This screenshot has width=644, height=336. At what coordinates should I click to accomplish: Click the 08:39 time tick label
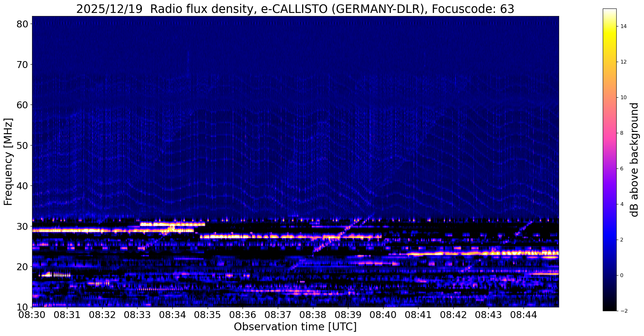(348, 315)
